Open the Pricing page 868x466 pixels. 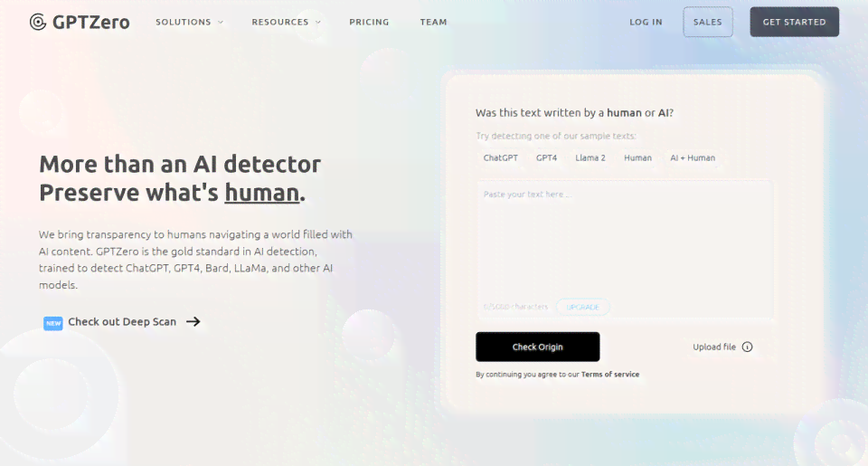pos(369,22)
